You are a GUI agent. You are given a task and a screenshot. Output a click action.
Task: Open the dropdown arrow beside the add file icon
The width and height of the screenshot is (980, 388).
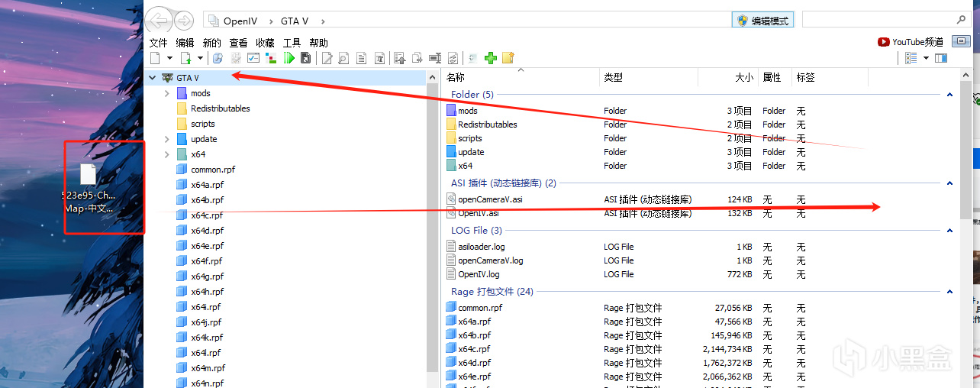coord(200,58)
